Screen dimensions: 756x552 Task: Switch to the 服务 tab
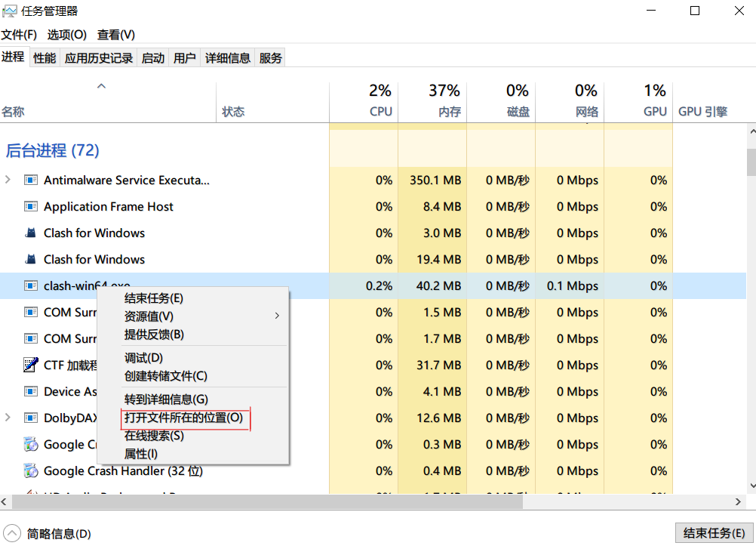click(x=270, y=58)
